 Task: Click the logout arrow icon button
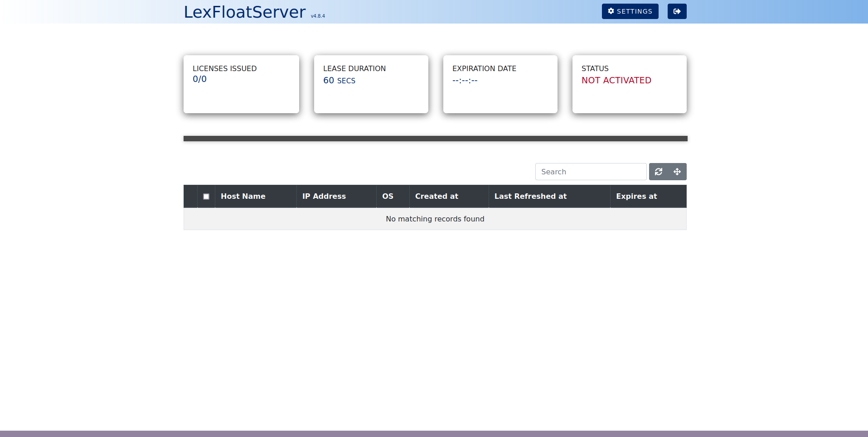point(677,11)
